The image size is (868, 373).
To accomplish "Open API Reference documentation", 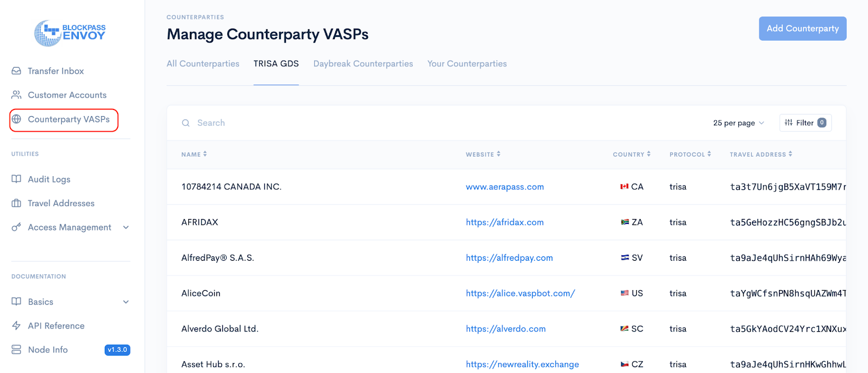I will [x=56, y=326].
